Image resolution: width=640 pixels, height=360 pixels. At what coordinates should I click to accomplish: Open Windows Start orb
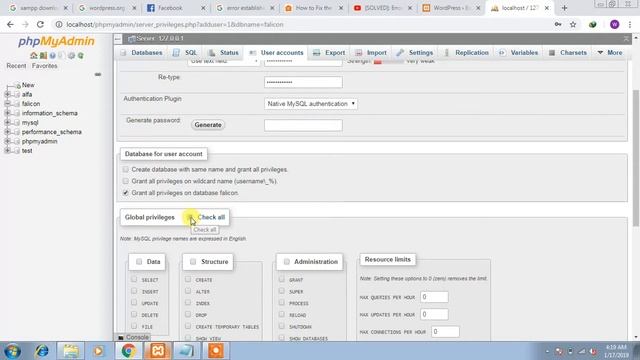point(12,351)
